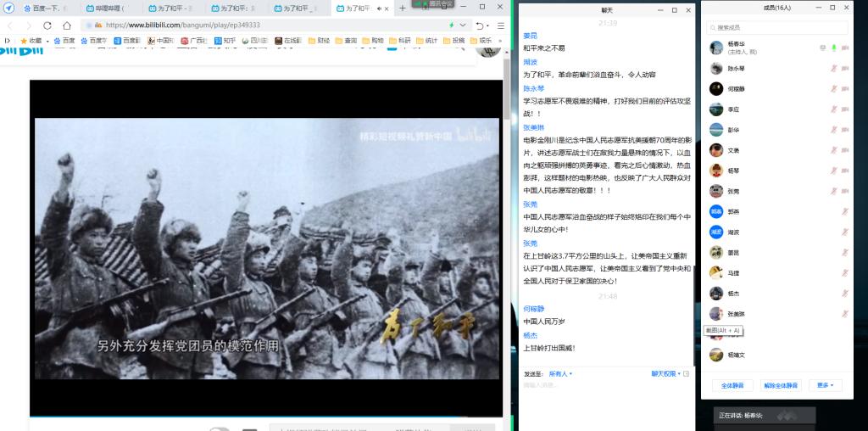Click the browser back arrow
The width and height of the screenshot is (868, 431).
pyautogui.click(x=9, y=25)
